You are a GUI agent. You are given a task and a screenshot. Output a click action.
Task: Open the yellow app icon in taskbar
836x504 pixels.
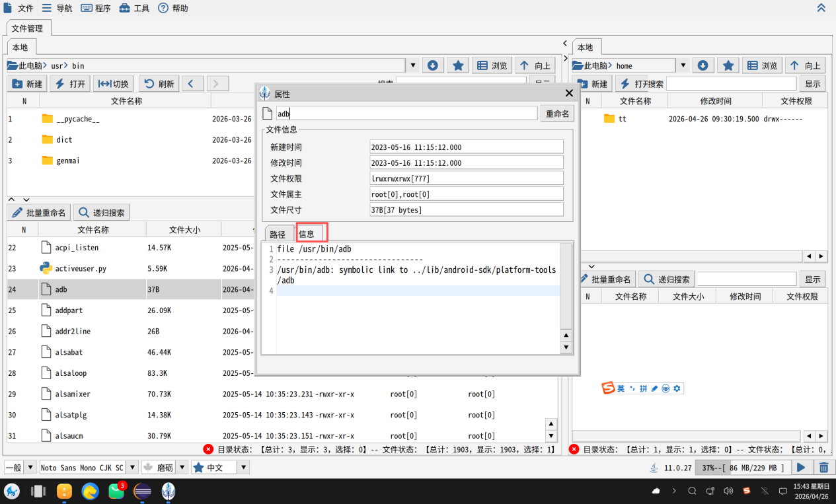coord(64,491)
